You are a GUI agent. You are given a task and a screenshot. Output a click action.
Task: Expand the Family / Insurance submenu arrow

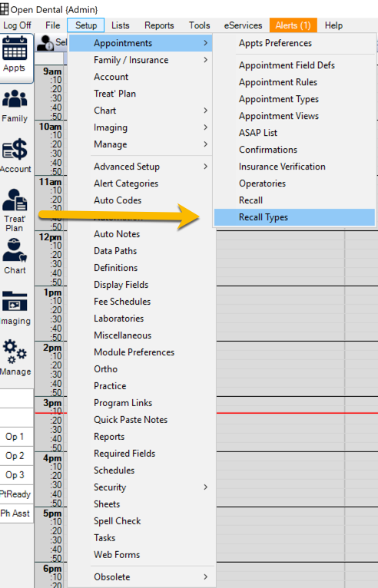pyautogui.click(x=205, y=60)
